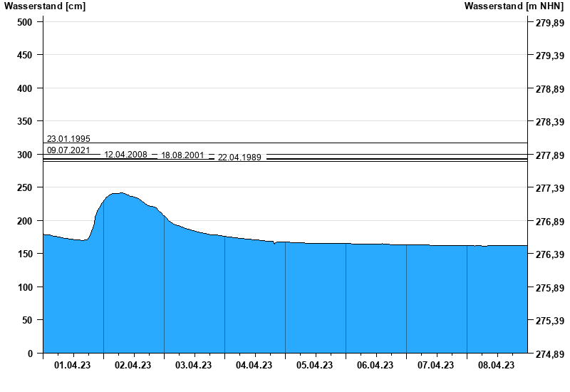Select the 09.07.2021 flood mark label
Image resolution: width=570 pixels, height=392 pixels.
(x=68, y=150)
